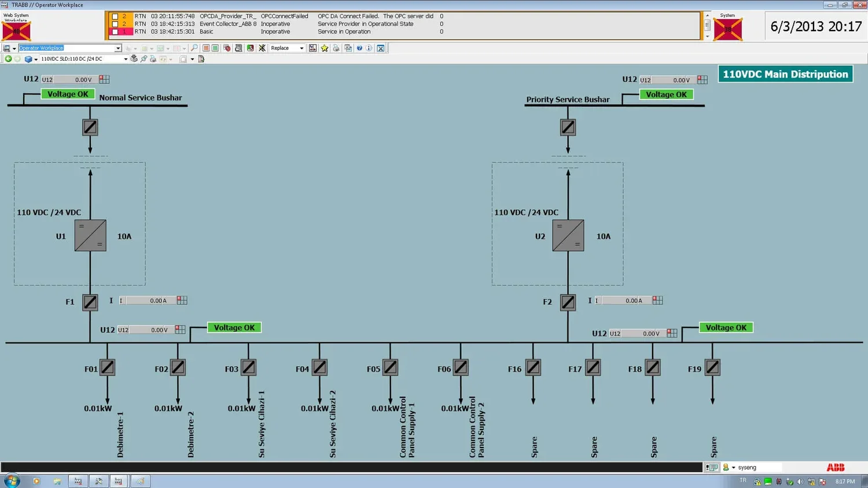
Task: Click the Su Seviye Cihazi-2 label
Action: click(333, 424)
